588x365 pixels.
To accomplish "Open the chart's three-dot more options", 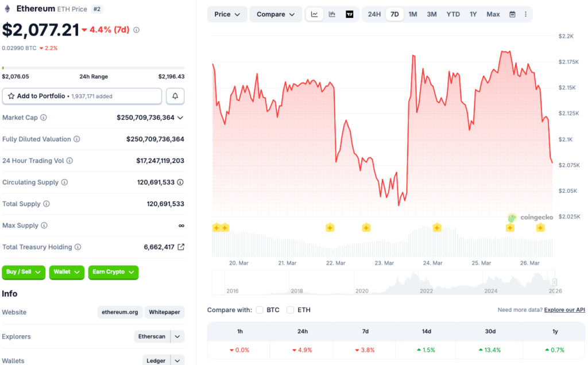I will pos(525,14).
